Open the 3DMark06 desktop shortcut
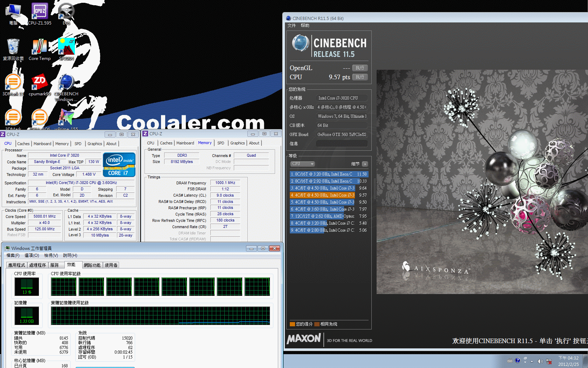This screenshot has width=588, height=368. click(x=40, y=119)
